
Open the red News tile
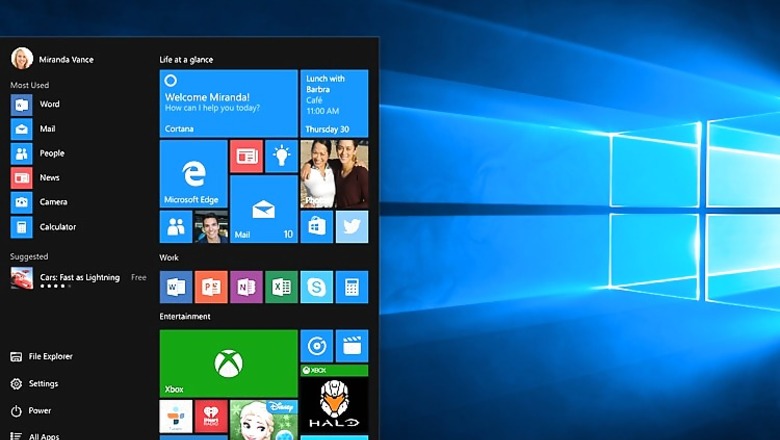(246, 157)
